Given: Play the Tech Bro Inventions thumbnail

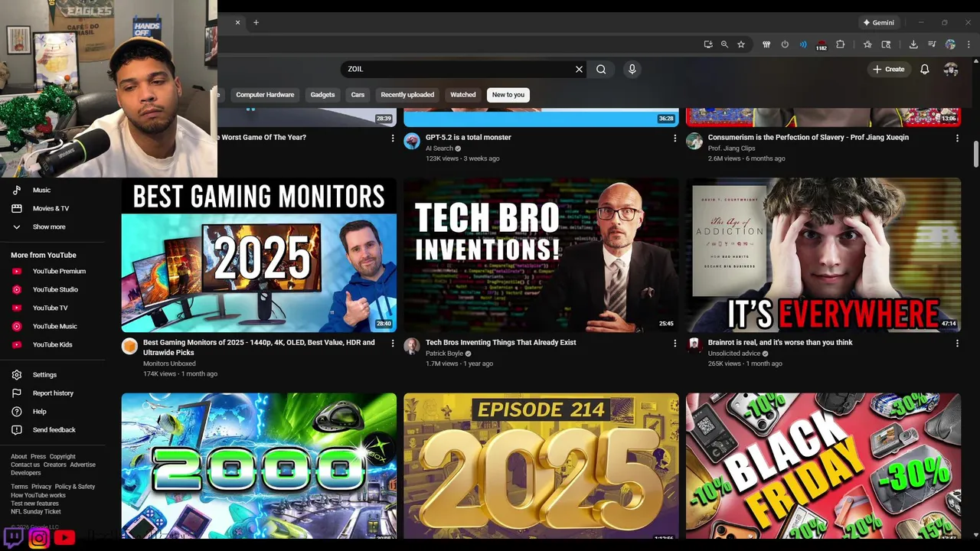Looking at the screenshot, I should point(541,256).
